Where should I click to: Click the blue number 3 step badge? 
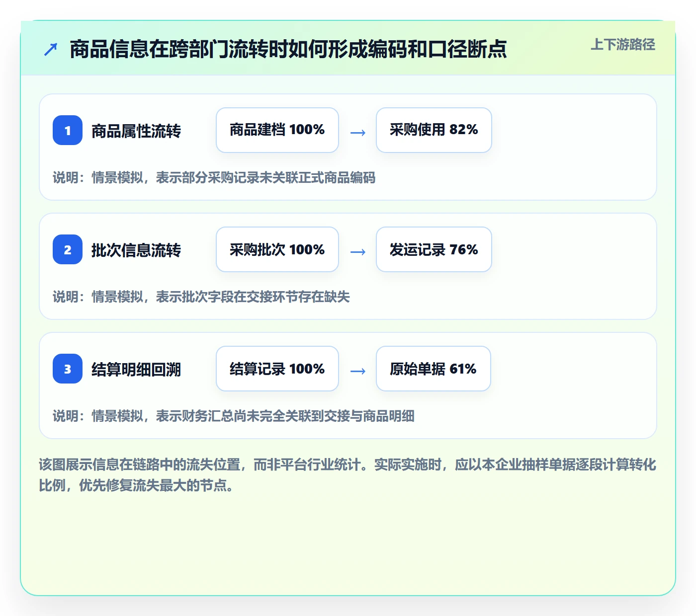tap(68, 369)
